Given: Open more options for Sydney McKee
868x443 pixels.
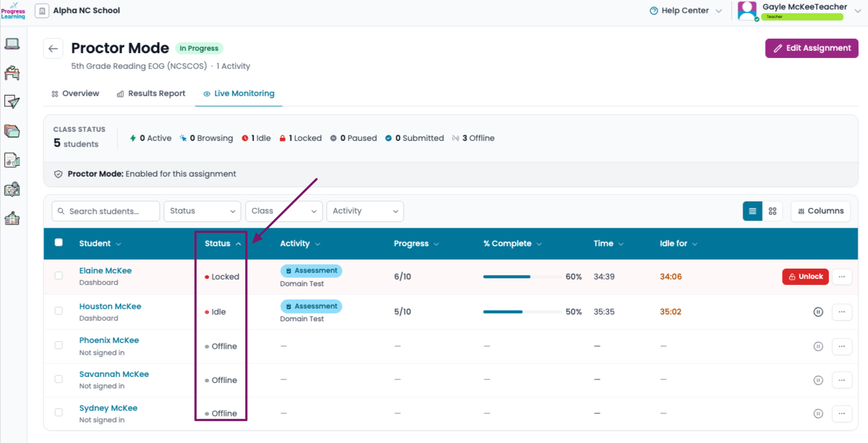Looking at the screenshot, I should (842, 414).
